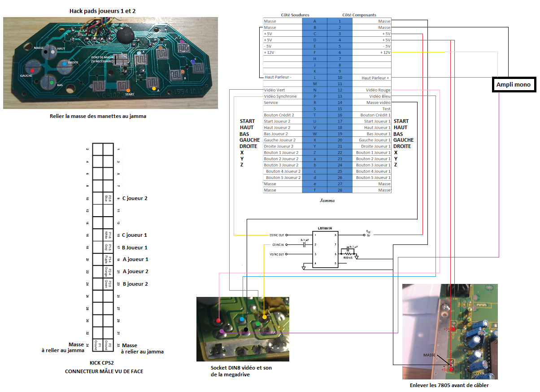The image size is (540, 392).
Task: Click the Jamma caption below the table
Action: (x=327, y=200)
